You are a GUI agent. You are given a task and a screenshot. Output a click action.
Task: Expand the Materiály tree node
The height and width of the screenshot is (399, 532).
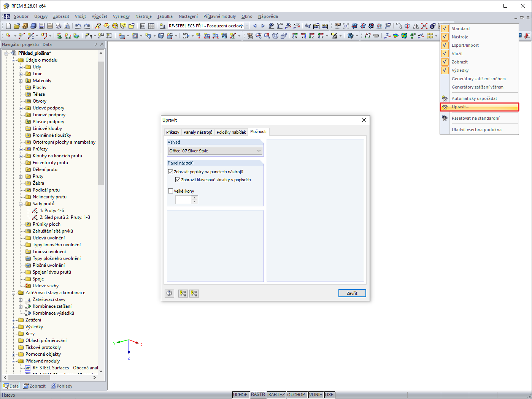click(x=21, y=81)
